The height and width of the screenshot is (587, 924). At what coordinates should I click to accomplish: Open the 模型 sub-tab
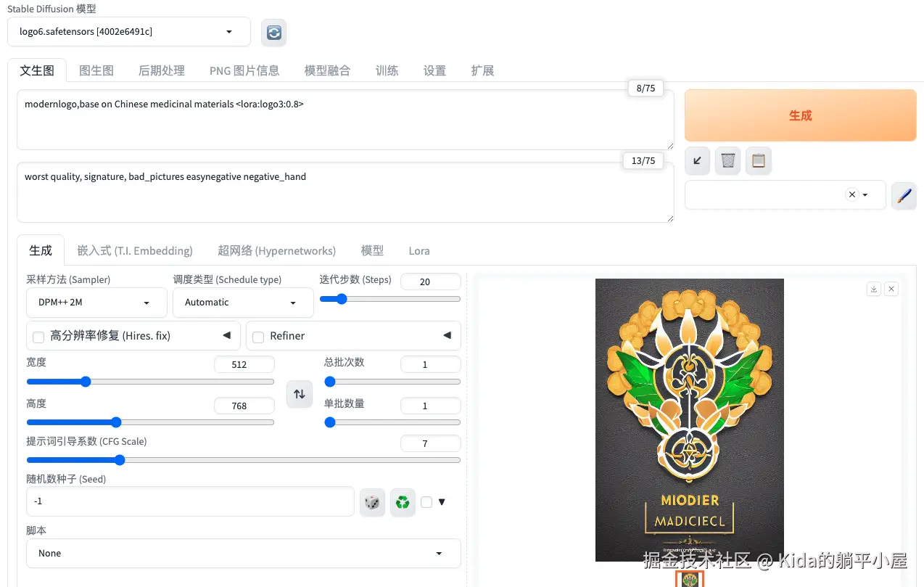[x=372, y=250]
